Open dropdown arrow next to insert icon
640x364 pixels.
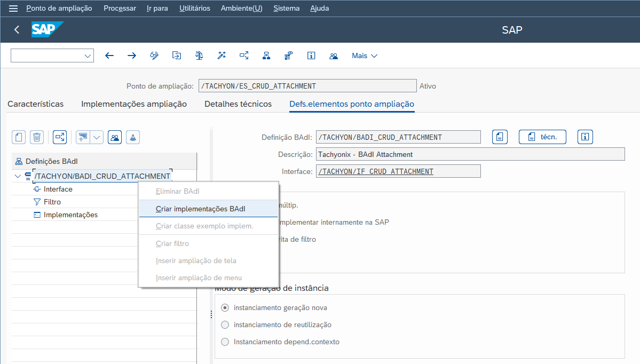[97, 137]
